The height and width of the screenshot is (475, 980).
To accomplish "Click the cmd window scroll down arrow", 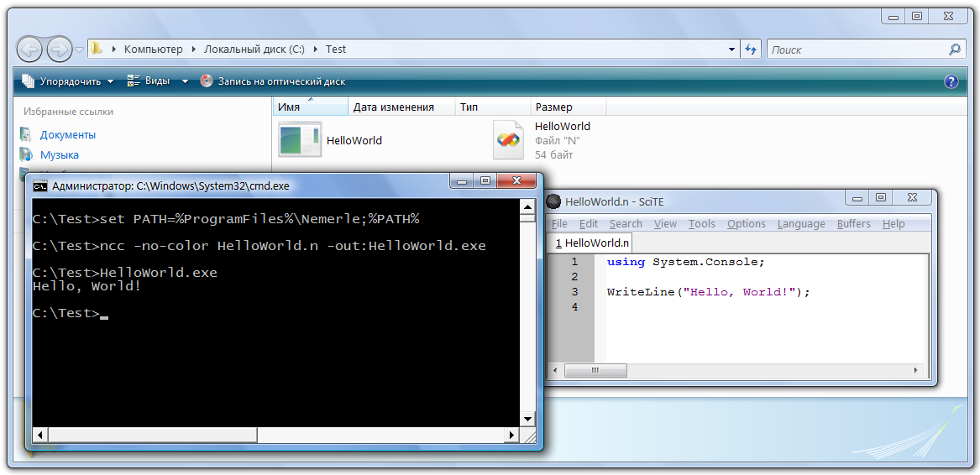I will tap(527, 419).
